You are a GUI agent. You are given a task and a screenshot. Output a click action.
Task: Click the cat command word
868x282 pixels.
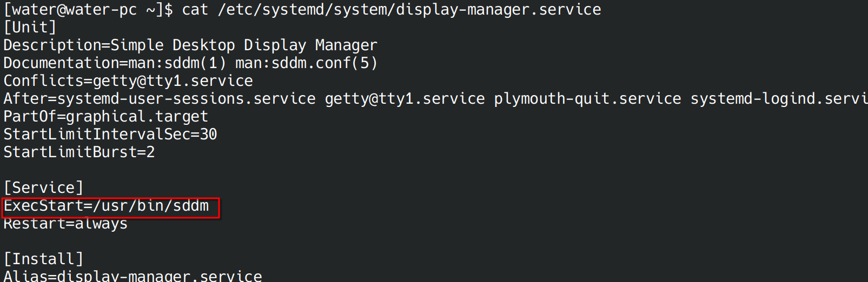coord(195,10)
